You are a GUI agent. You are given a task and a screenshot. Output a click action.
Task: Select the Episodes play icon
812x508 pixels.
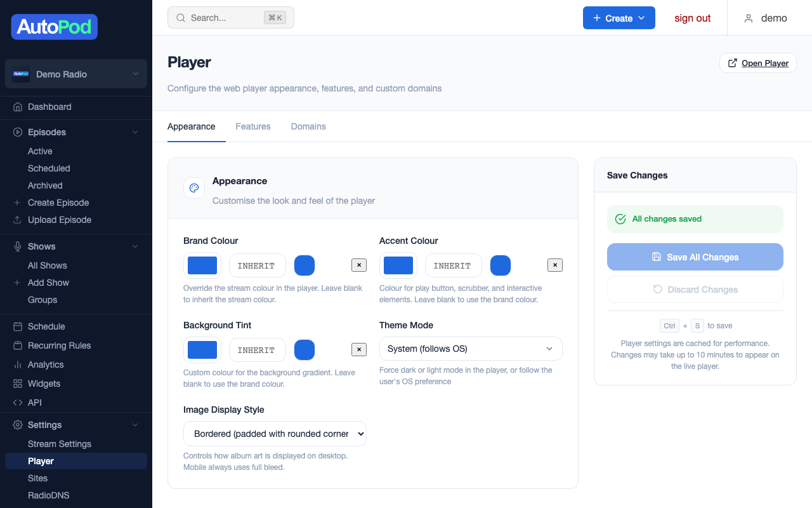(x=18, y=132)
